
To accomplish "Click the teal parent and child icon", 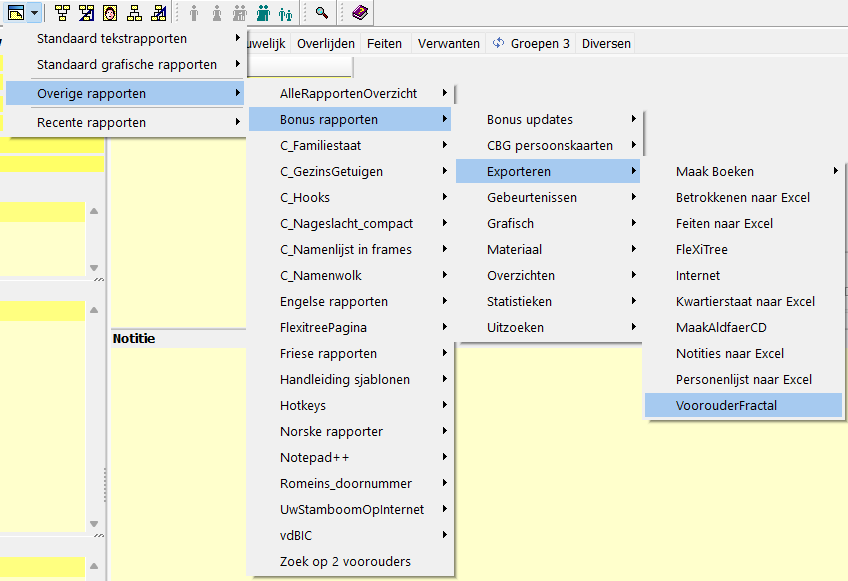I will tap(286, 12).
